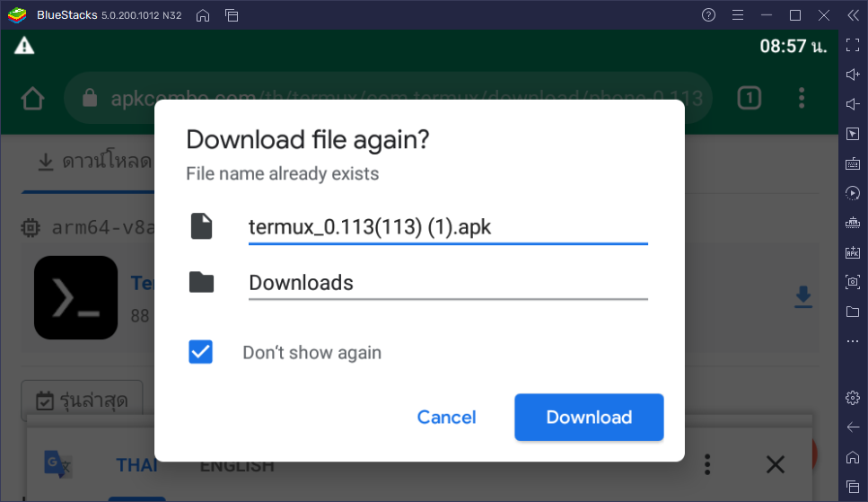Open Chrome home page icon
Viewport: 868px width, 502px height.
point(32,99)
